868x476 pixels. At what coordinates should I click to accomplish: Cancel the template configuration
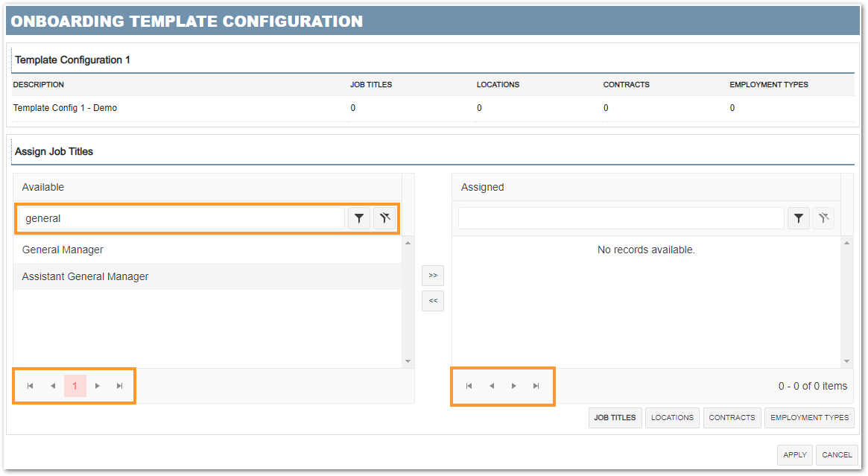tap(837, 455)
